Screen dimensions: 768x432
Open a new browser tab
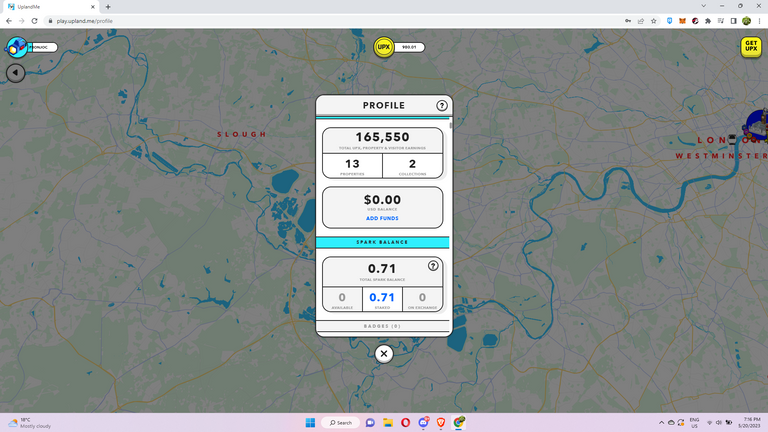click(108, 7)
